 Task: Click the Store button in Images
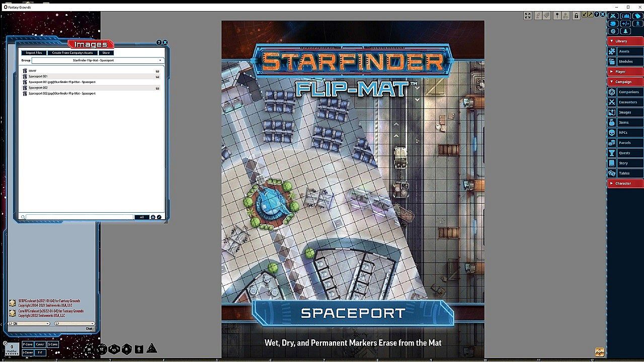pos(106,53)
